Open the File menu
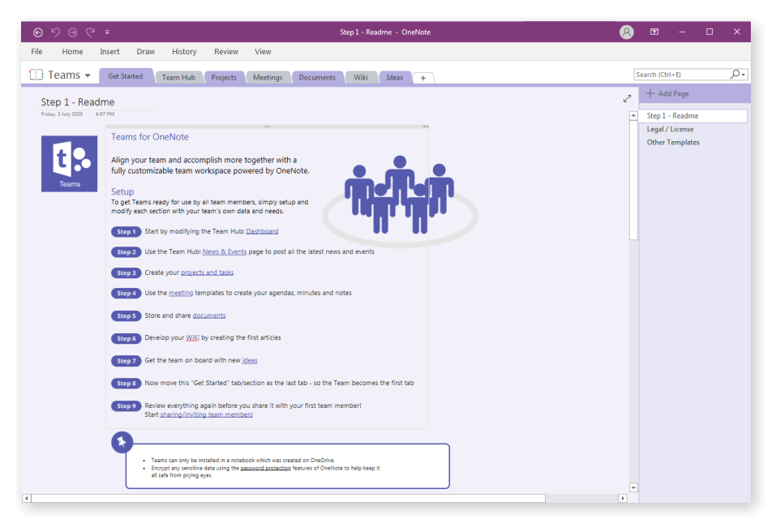This screenshot has height=532, width=780. [x=36, y=52]
